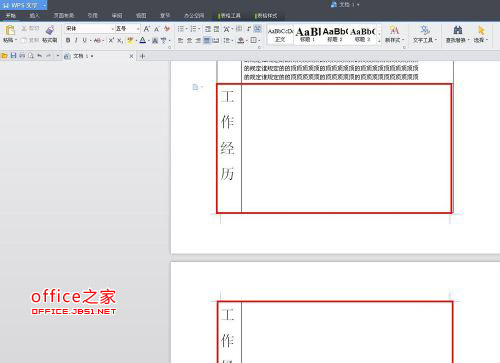Open Print Preview from the quick toolbar

pos(31,56)
